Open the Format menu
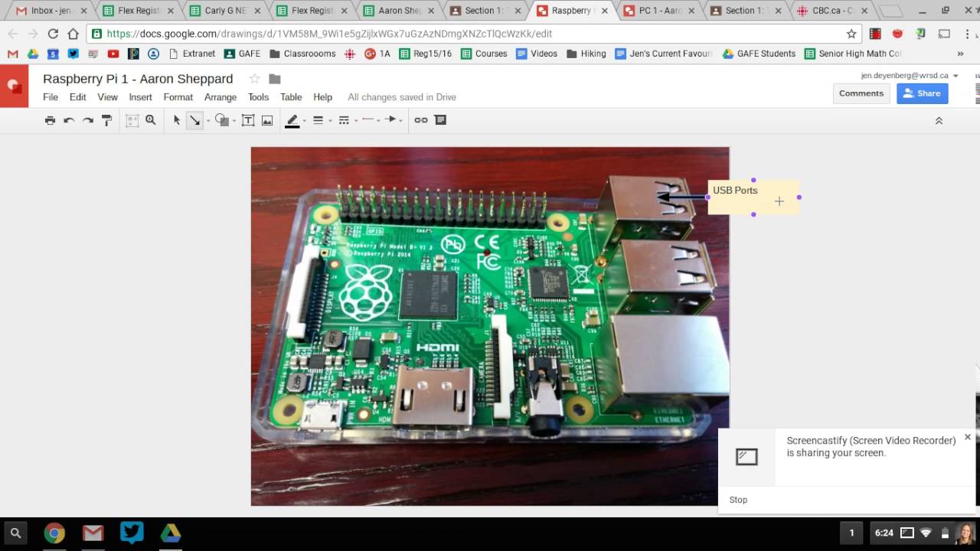 (178, 97)
